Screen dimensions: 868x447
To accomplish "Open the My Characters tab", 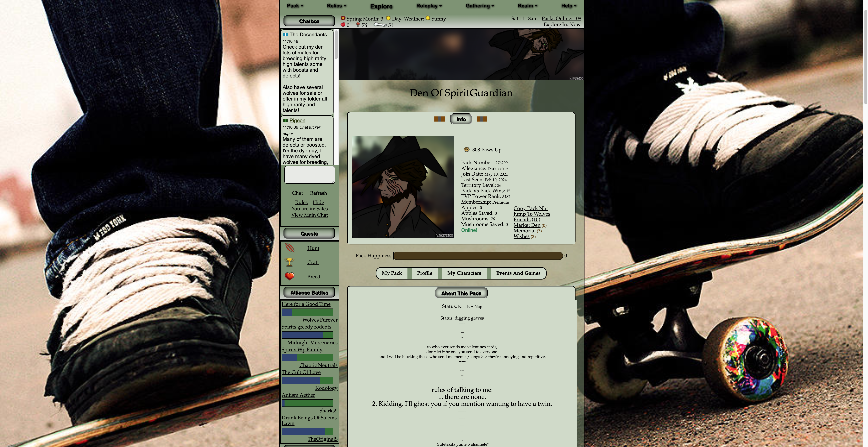I will click(464, 273).
